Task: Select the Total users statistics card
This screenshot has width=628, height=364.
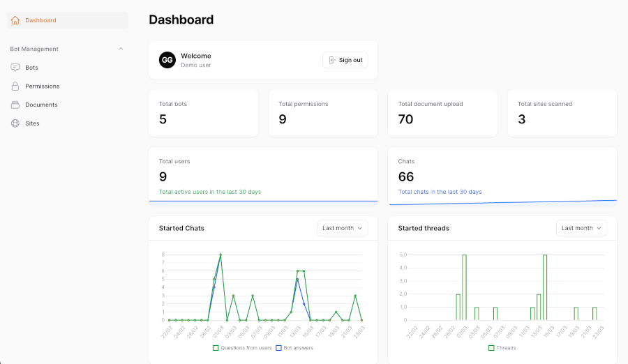Action: click(x=263, y=174)
